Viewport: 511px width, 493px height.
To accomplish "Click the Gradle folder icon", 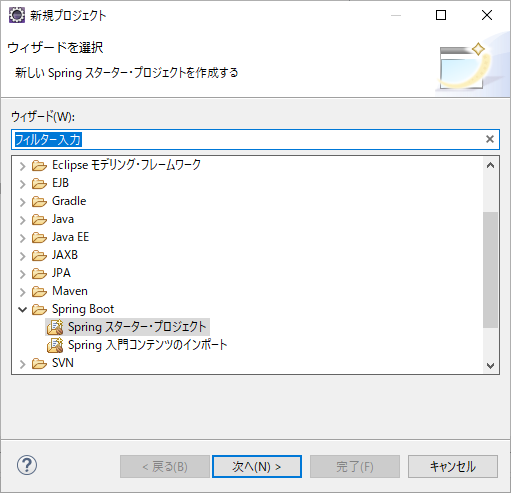I will [x=39, y=201].
